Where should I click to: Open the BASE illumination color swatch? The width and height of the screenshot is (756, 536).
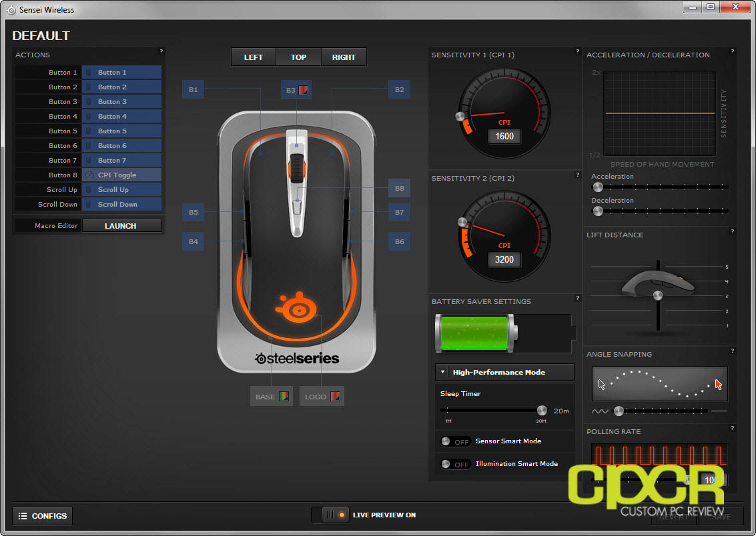284,397
